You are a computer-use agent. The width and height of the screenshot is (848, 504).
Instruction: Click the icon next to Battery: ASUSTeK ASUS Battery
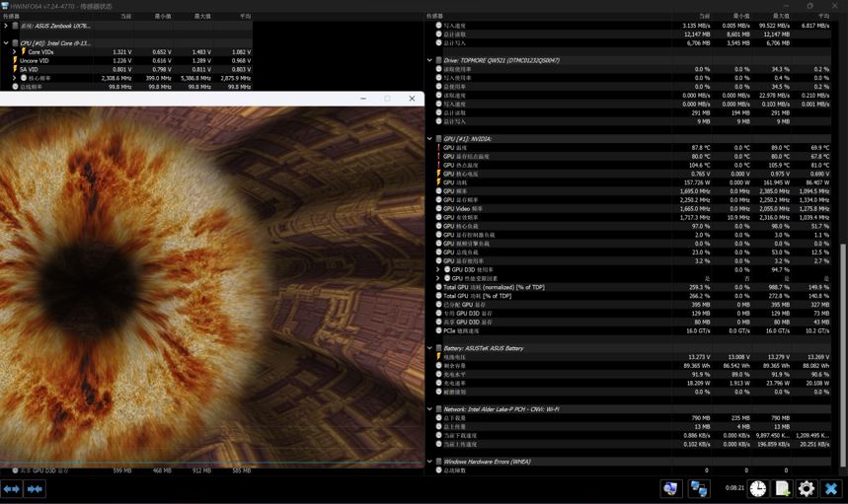[438, 348]
